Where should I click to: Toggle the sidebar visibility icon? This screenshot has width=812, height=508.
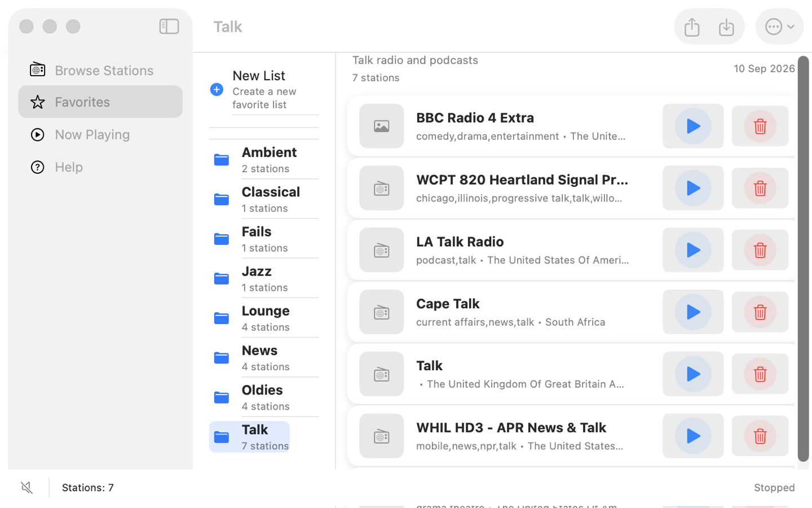[169, 27]
